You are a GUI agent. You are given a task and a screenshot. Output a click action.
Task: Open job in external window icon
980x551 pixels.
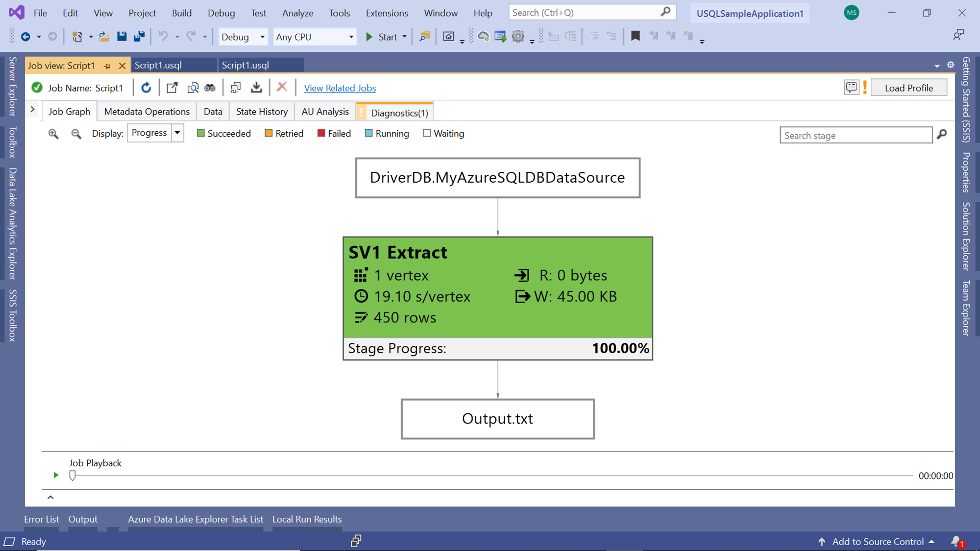click(172, 88)
